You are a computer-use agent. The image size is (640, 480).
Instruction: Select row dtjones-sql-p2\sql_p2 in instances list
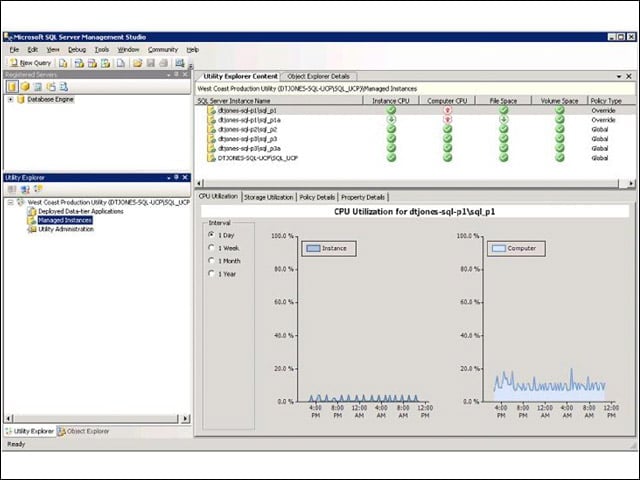(416, 129)
